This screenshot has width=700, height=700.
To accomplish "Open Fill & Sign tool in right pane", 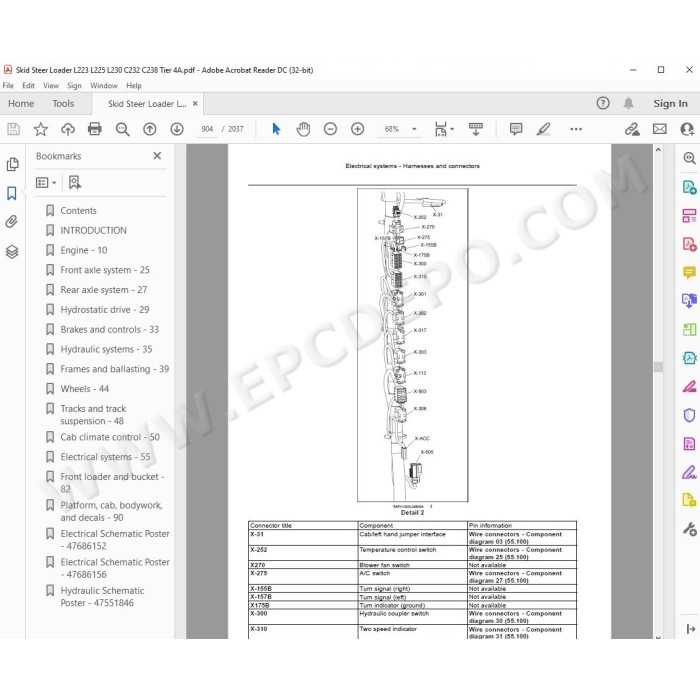I will tap(689, 472).
